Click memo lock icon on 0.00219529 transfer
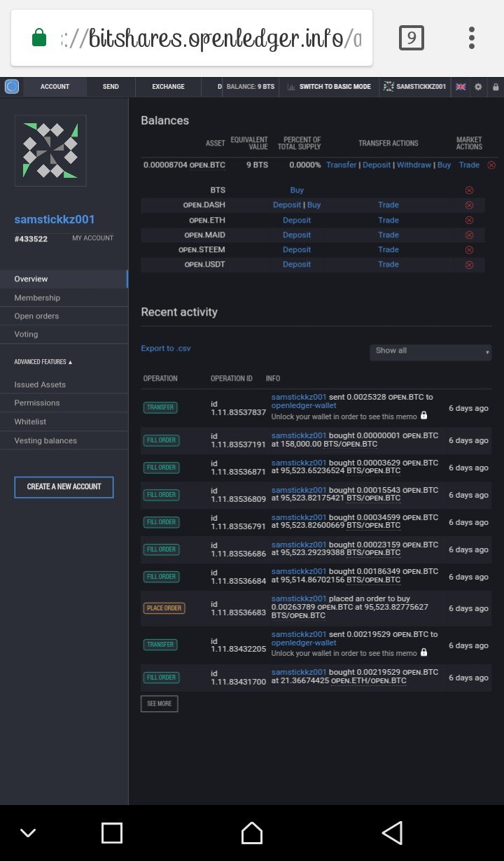The width and height of the screenshot is (504, 861). [x=424, y=652]
